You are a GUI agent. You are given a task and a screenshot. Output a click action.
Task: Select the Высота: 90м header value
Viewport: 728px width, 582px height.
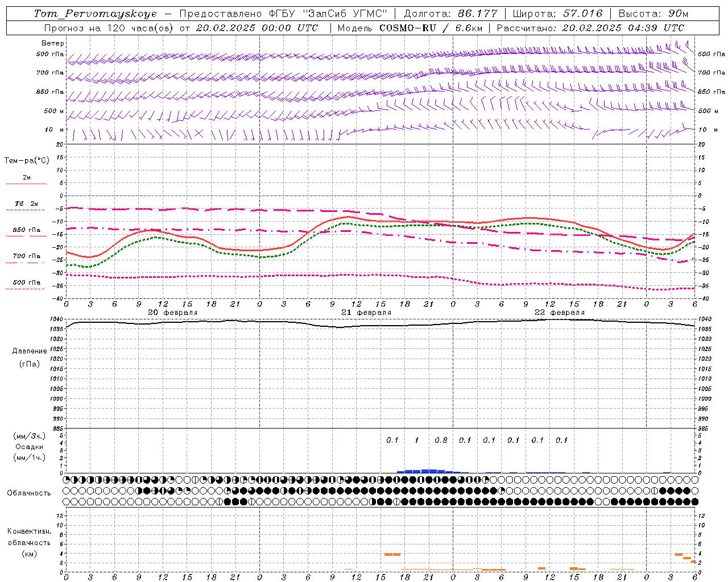[653, 14]
